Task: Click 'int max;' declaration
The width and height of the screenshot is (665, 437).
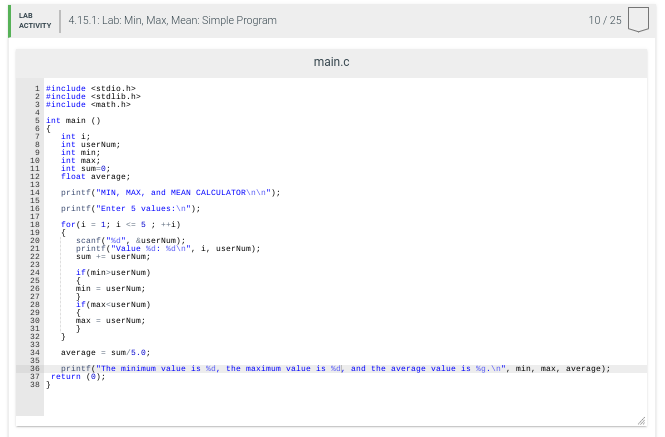Action: click(81, 160)
